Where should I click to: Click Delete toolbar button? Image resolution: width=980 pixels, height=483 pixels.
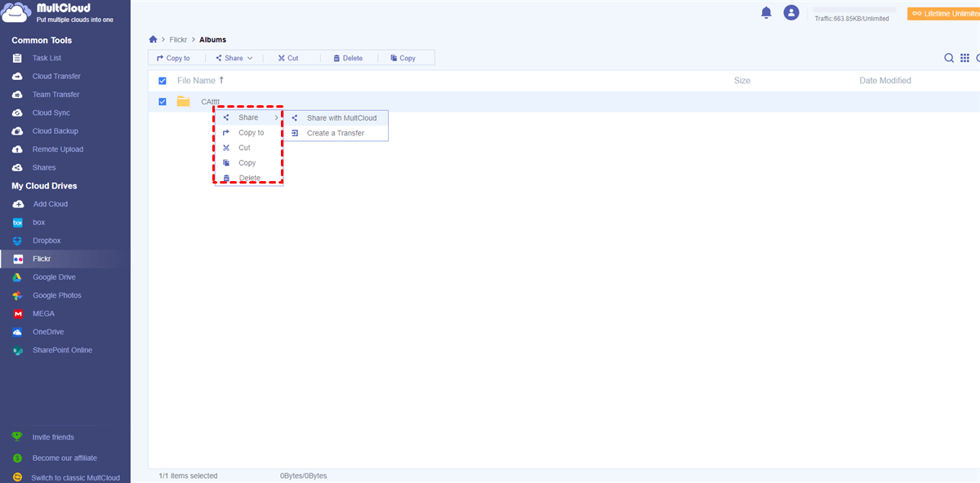(x=348, y=58)
